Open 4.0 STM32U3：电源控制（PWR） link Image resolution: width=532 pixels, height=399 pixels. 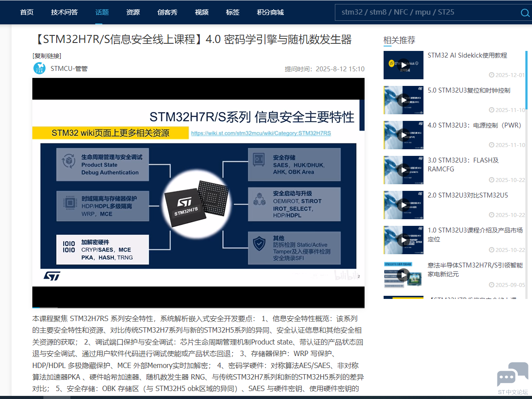(x=475, y=125)
